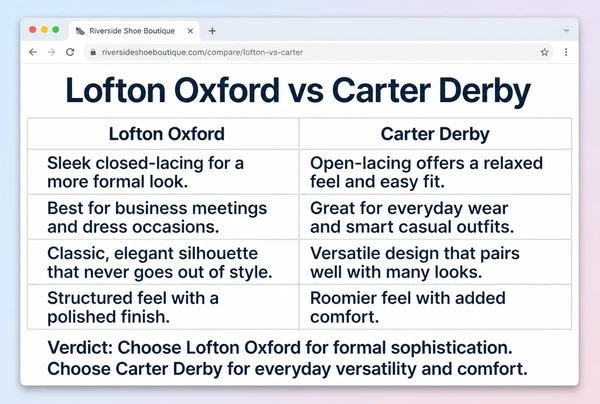This screenshot has width=600, height=404.
Task: Bookmark this page with the star icon
Action: coord(545,52)
